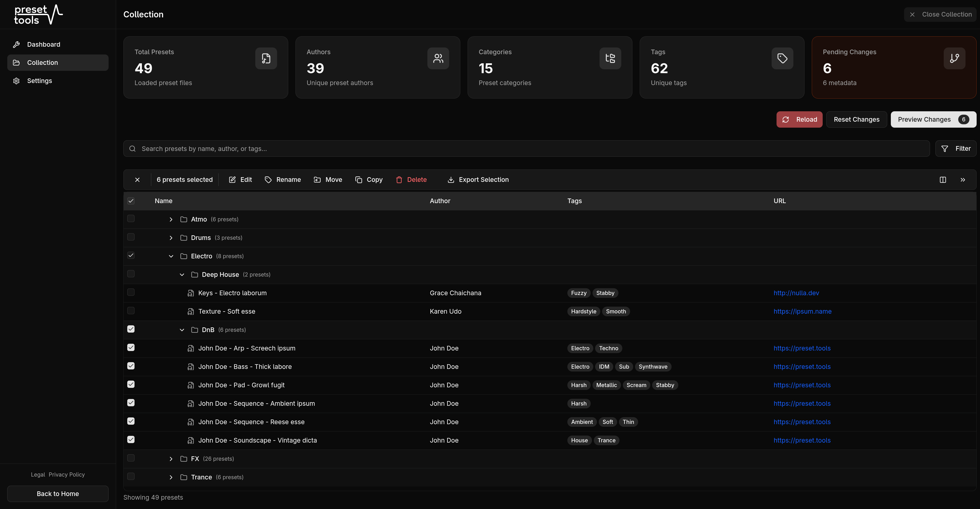980x509 pixels.
Task: Expand the FX folder
Action: [171, 459]
